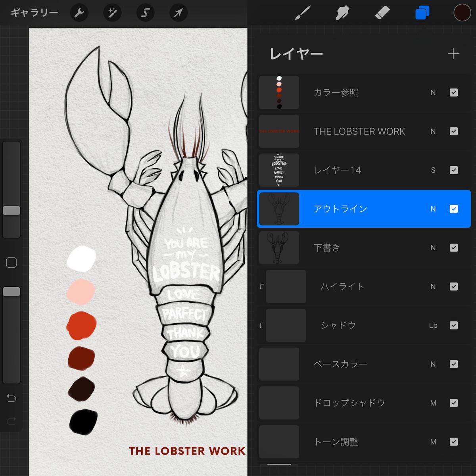Hide the 下書き layer
The image size is (476, 476).
pyautogui.click(x=453, y=248)
